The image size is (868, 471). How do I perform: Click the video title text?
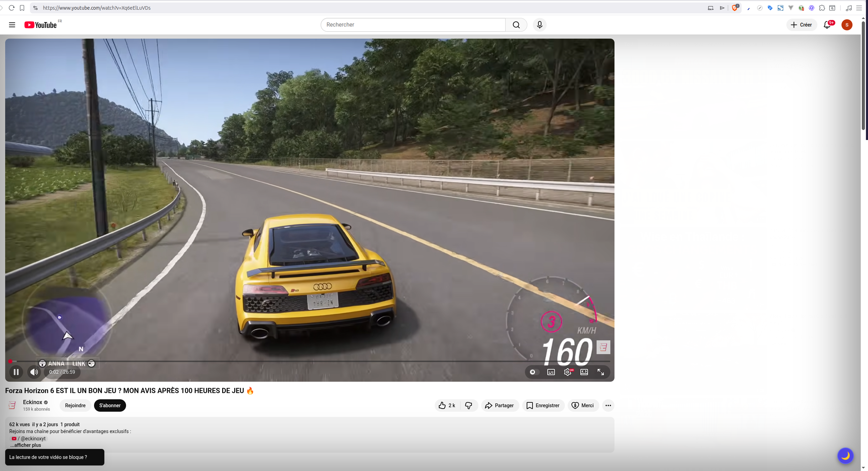click(x=130, y=391)
